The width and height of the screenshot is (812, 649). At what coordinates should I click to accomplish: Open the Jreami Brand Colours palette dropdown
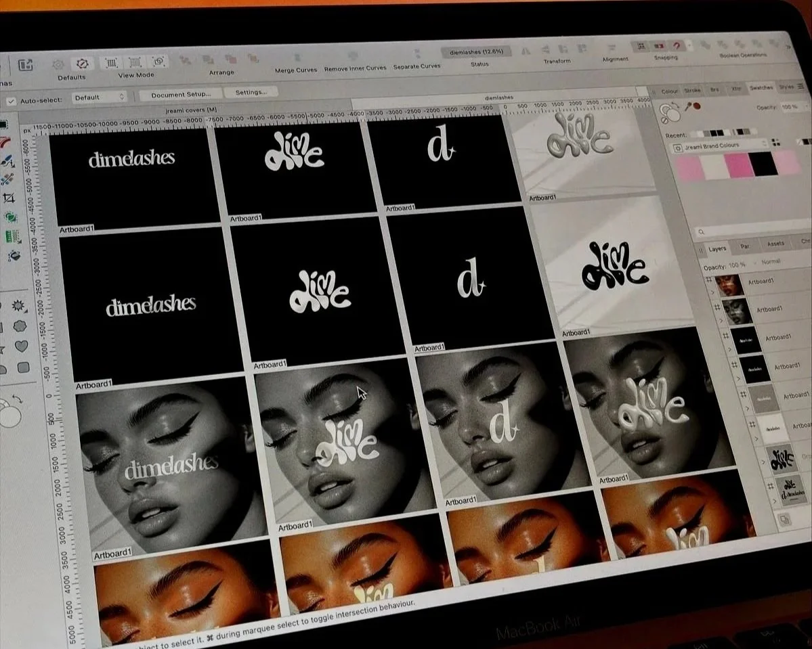[x=720, y=146]
